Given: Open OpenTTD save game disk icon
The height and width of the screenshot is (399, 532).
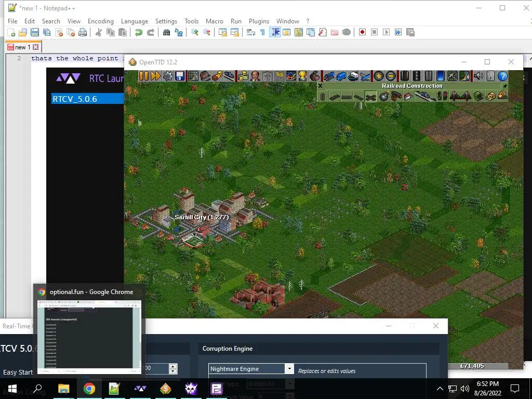Looking at the screenshot, I should 179,76.
